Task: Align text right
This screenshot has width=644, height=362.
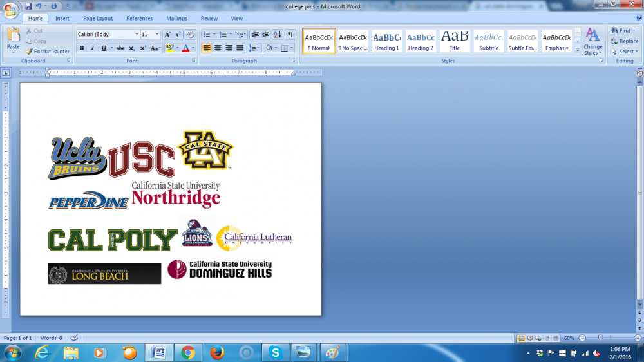Action: [229, 48]
